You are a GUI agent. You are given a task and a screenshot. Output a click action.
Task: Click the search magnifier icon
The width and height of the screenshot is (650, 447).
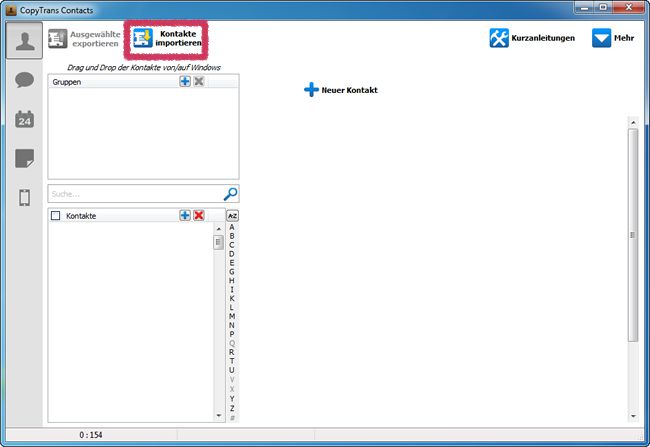(x=230, y=194)
